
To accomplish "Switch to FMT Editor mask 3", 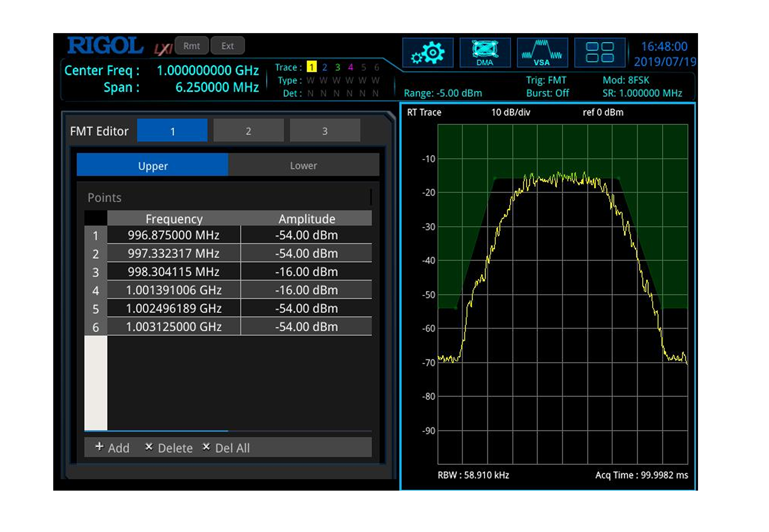I will pos(324,131).
